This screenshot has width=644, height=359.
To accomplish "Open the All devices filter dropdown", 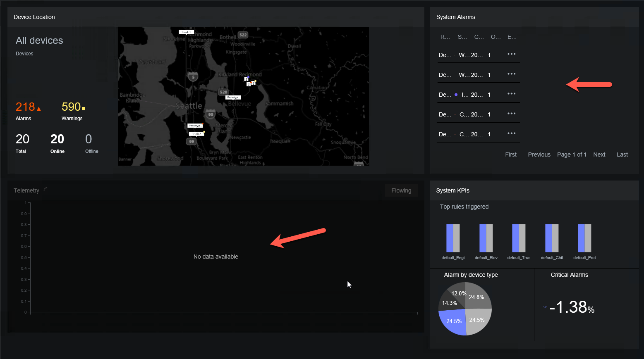I will 39,40.
